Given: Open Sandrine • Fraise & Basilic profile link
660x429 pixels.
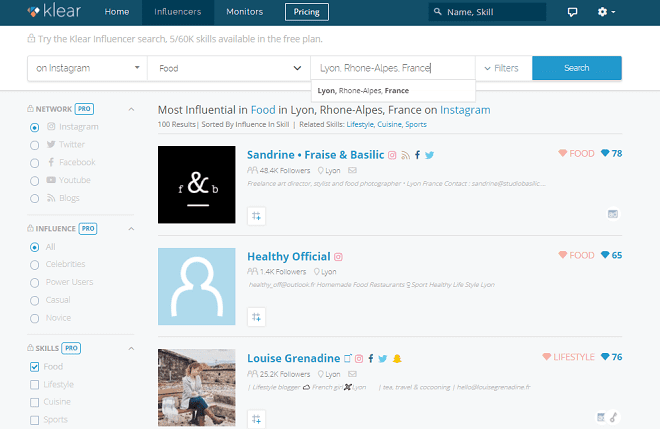Looking at the screenshot, I should pos(316,155).
